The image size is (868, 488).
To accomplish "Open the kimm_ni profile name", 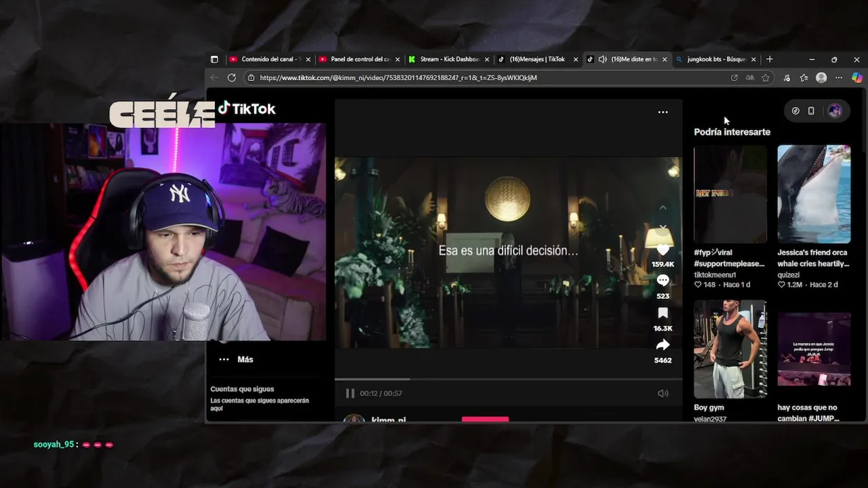I will point(389,421).
